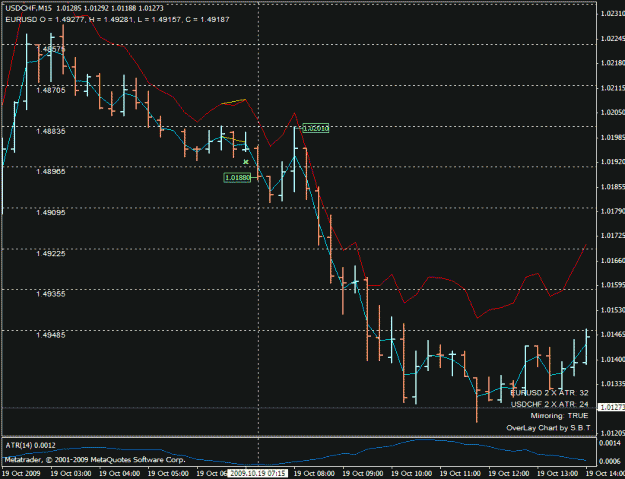This screenshot has height=479, width=625.
Task: Click the green 1.02010 price tag
Action: [x=316, y=128]
